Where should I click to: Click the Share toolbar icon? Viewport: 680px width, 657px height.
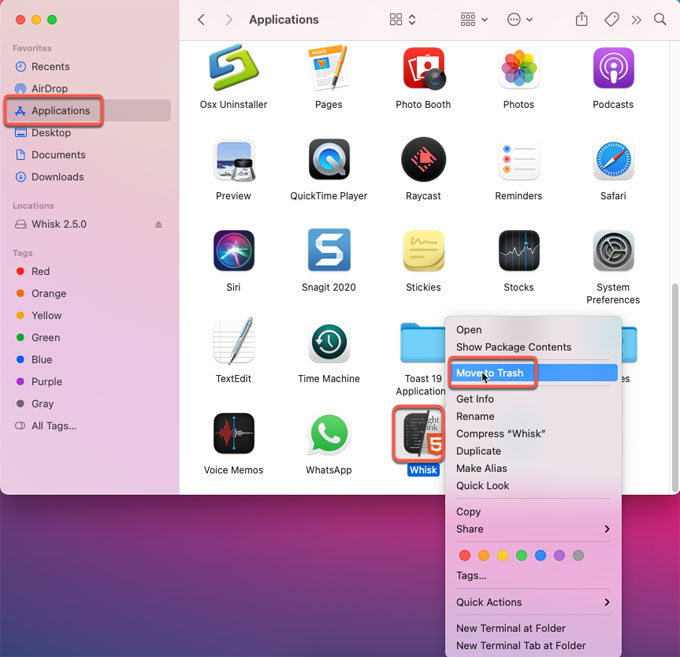[x=582, y=20]
